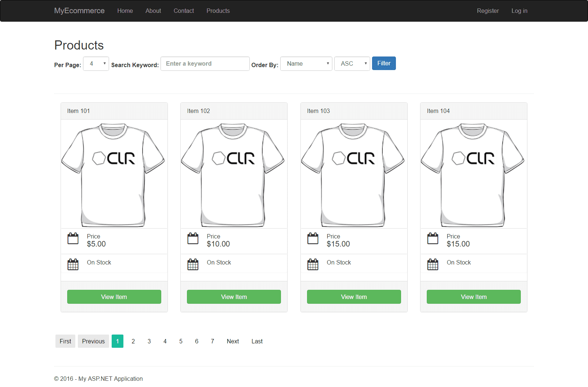Click the Item 101 card title
Viewport: 588px width, 387px height.
[x=79, y=111]
